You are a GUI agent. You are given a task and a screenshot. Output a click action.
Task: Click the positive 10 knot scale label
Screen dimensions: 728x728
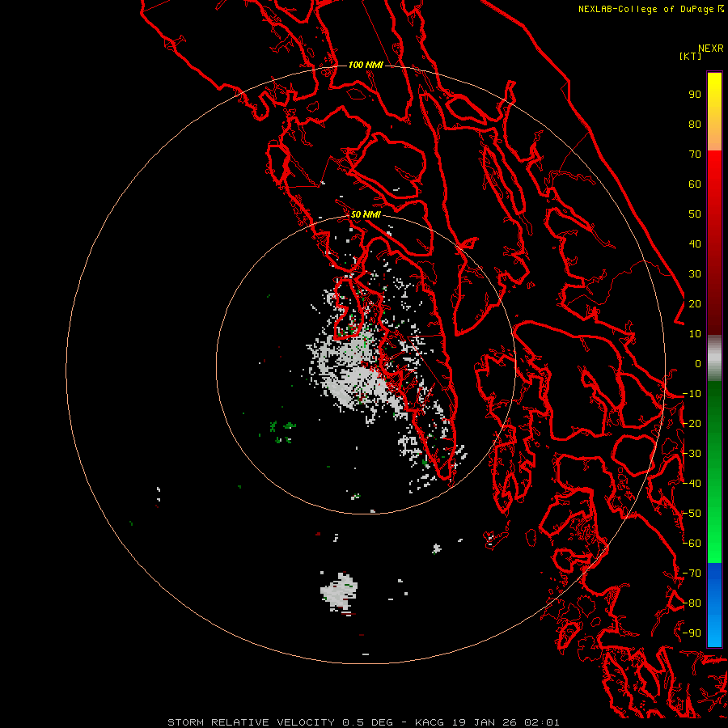pyautogui.click(x=695, y=334)
